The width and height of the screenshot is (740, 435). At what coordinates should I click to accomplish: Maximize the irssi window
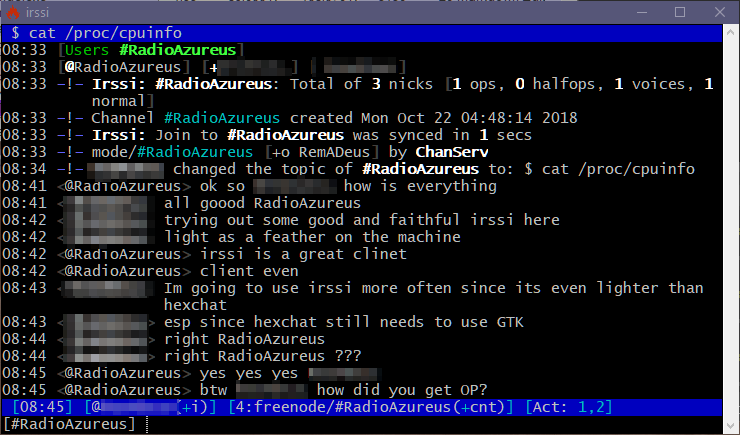click(680, 12)
